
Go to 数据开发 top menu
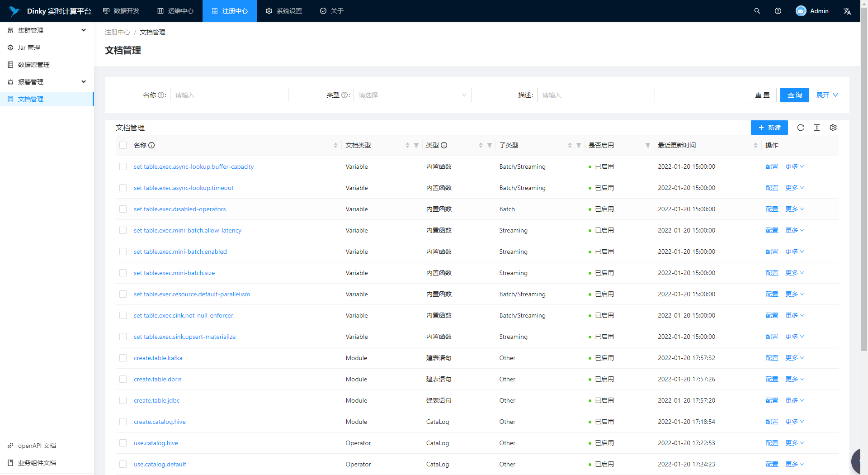click(121, 11)
